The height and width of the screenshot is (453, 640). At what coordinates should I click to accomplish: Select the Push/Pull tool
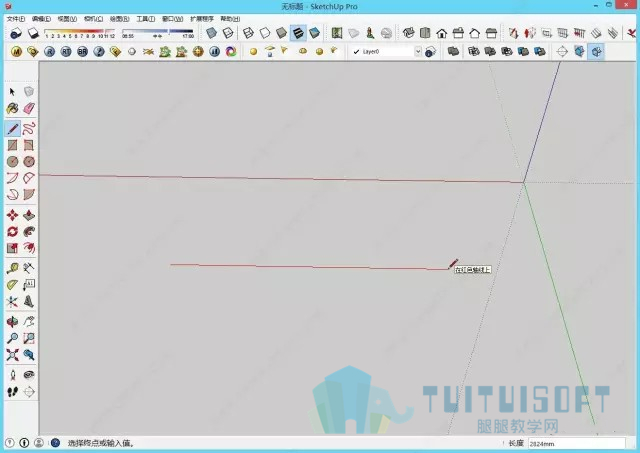click(29, 215)
